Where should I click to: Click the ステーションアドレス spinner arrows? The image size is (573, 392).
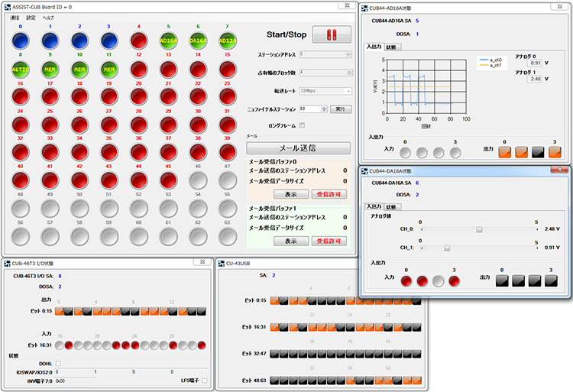348,54
